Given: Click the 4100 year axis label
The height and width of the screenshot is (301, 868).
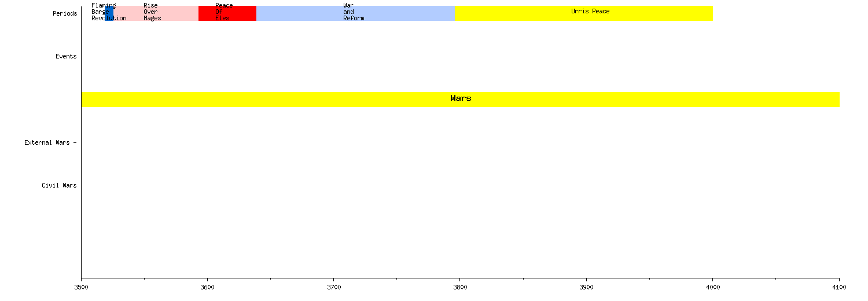Looking at the screenshot, I should [838, 287].
